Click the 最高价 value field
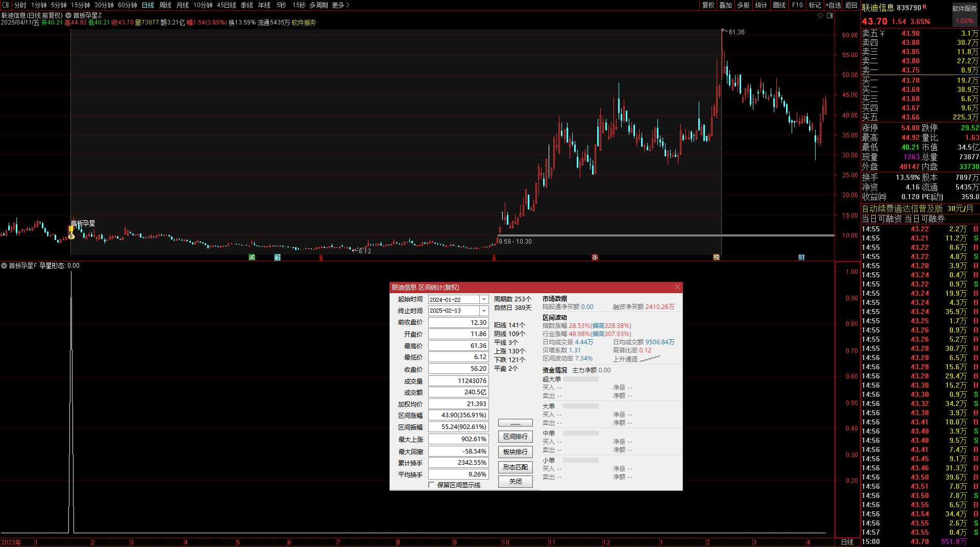Screen dimensions: 980x547 458,346
